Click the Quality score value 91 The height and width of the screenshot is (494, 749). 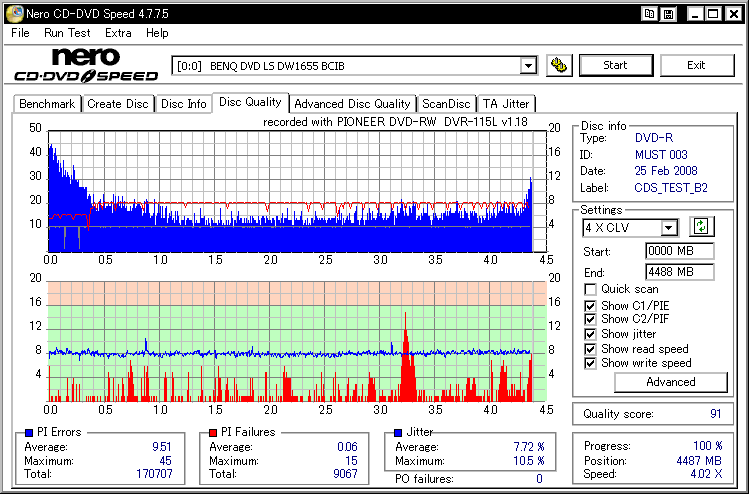tap(715, 414)
